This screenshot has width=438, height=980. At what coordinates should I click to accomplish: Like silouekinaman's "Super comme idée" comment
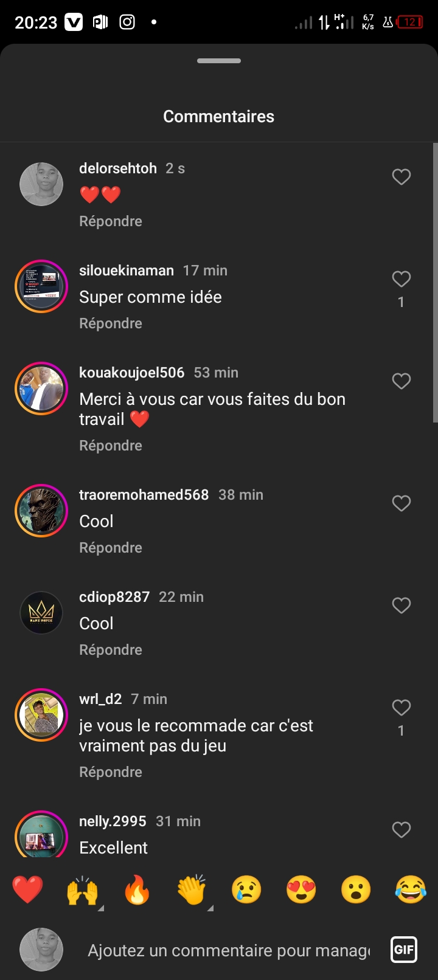click(x=401, y=279)
